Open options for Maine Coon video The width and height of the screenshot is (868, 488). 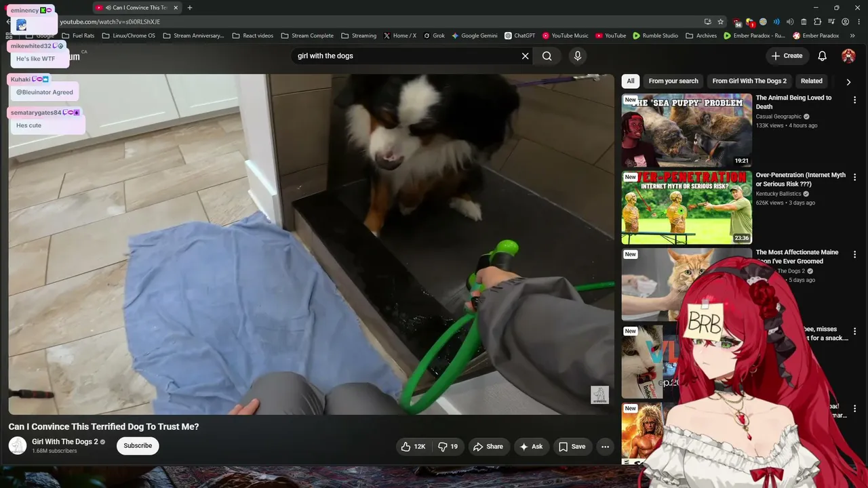pos(854,255)
